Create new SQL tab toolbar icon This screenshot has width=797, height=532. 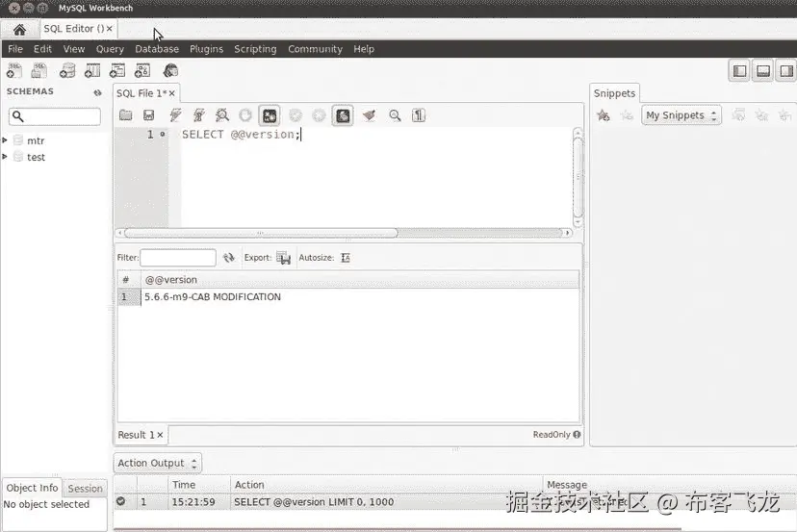14,70
